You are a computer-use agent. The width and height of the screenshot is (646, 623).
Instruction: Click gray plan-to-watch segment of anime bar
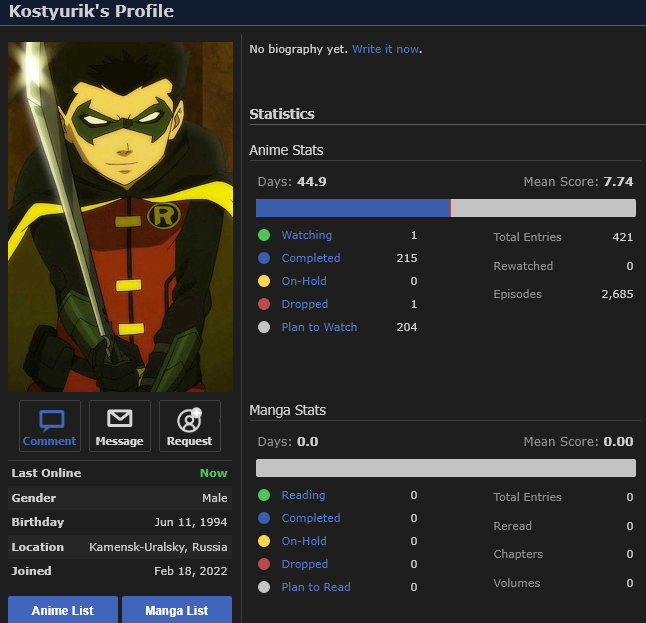point(543,208)
